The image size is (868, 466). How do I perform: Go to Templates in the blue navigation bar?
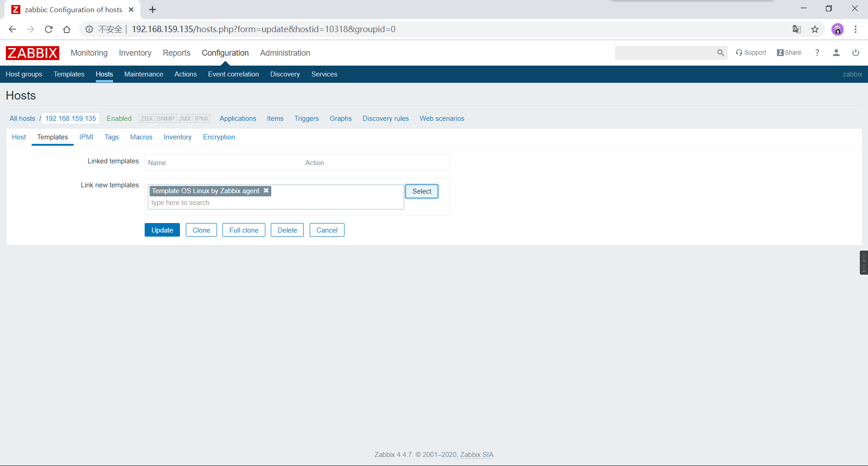pos(69,74)
